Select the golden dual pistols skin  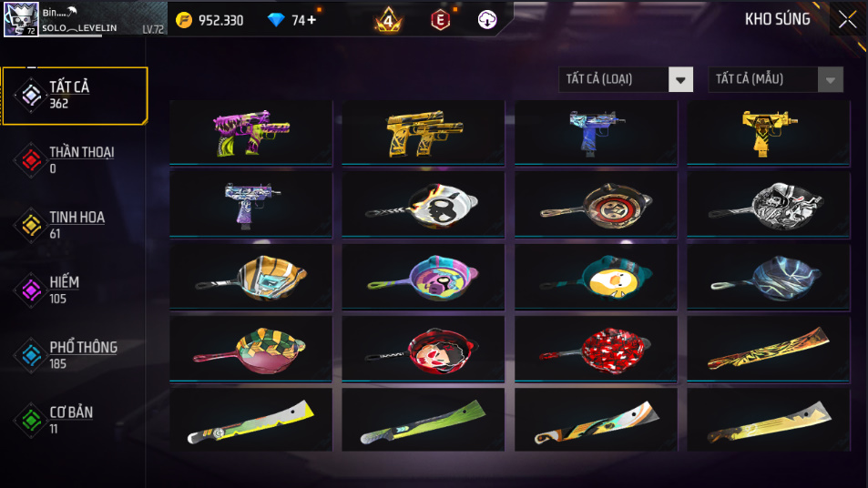point(424,133)
